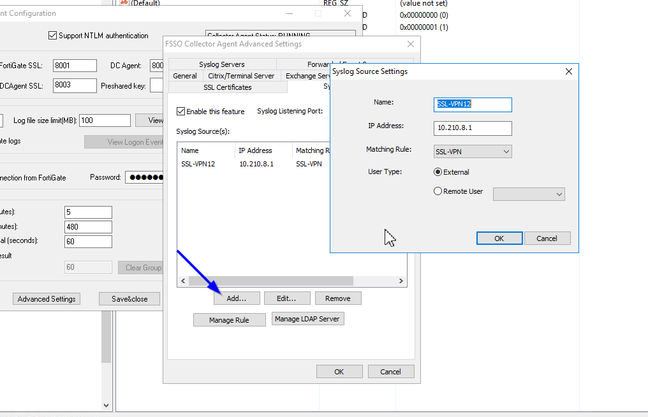Open the Citrix/Terminal Server tab
The height and width of the screenshot is (417, 648).
pyautogui.click(x=241, y=76)
